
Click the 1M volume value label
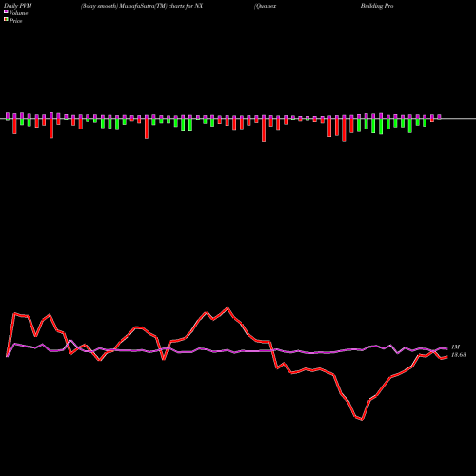coord(455,347)
